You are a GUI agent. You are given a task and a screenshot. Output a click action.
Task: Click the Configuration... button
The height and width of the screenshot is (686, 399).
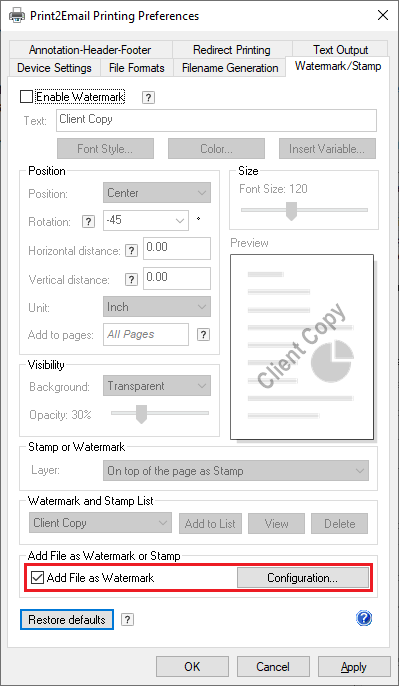tap(303, 578)
